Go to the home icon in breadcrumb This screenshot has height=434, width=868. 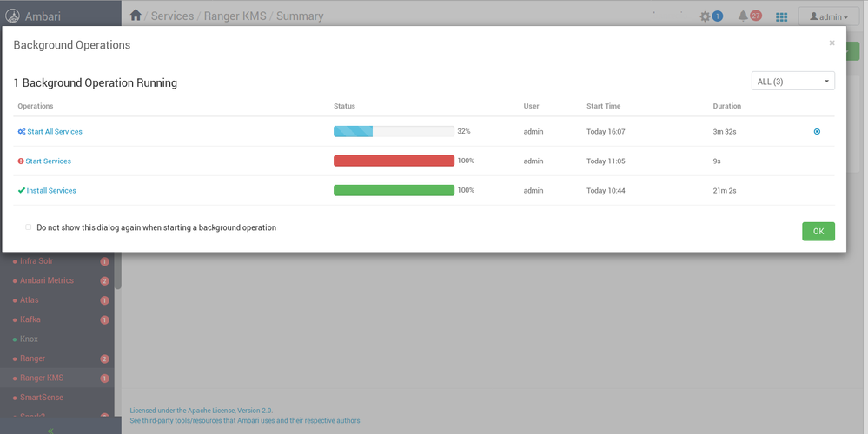click(x=136, y=16)
